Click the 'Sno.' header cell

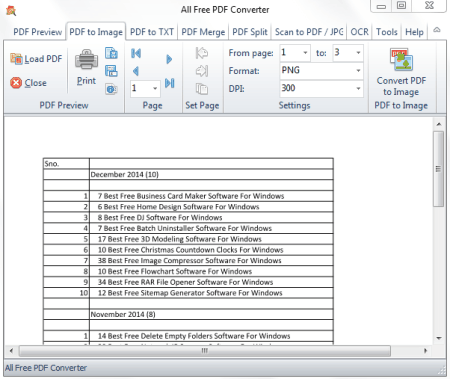[66, 164]
